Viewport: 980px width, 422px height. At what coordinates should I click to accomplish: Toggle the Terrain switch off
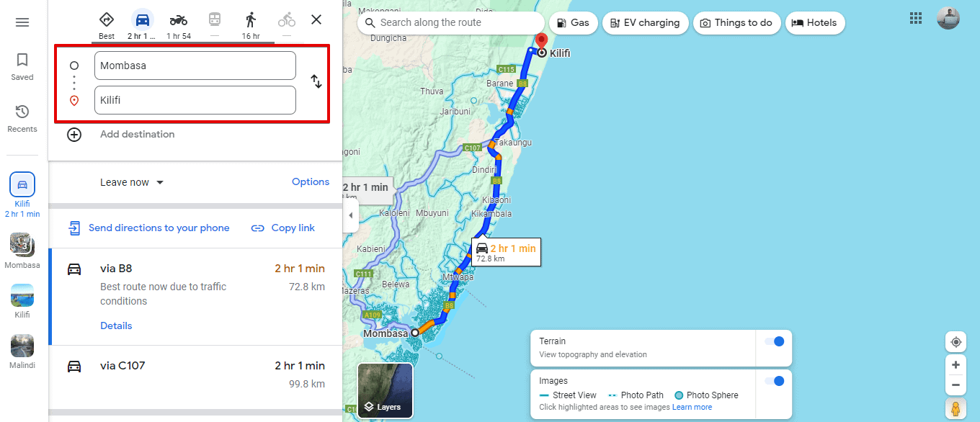[774, 341]
